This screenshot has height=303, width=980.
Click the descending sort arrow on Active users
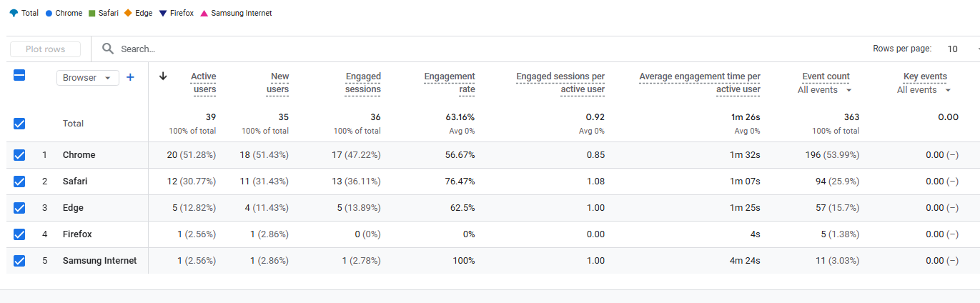[x=163, y=76]
